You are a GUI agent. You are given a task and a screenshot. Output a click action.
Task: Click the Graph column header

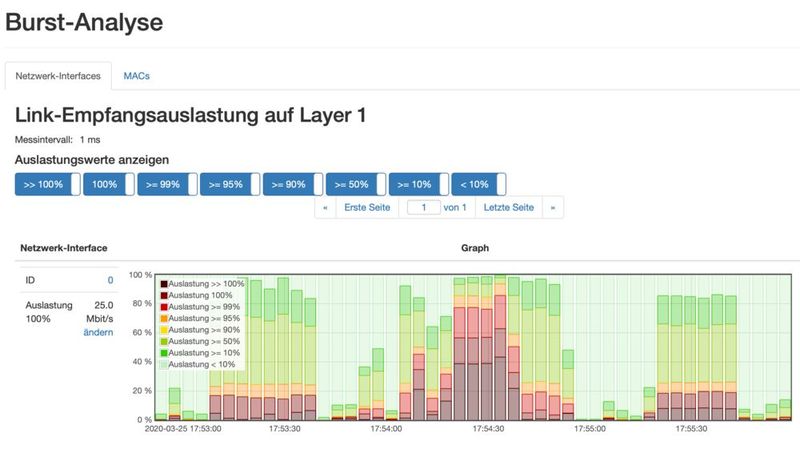pyautogui.click(x=475, y=248)
